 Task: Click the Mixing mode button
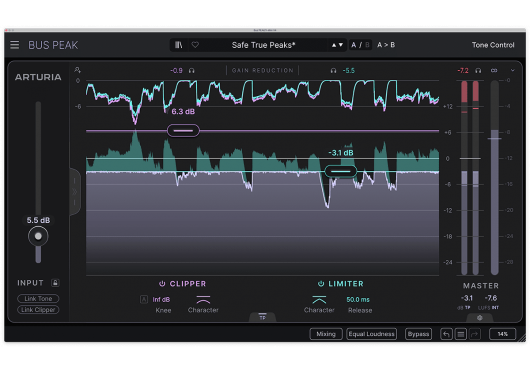click(x=326, y=334)
